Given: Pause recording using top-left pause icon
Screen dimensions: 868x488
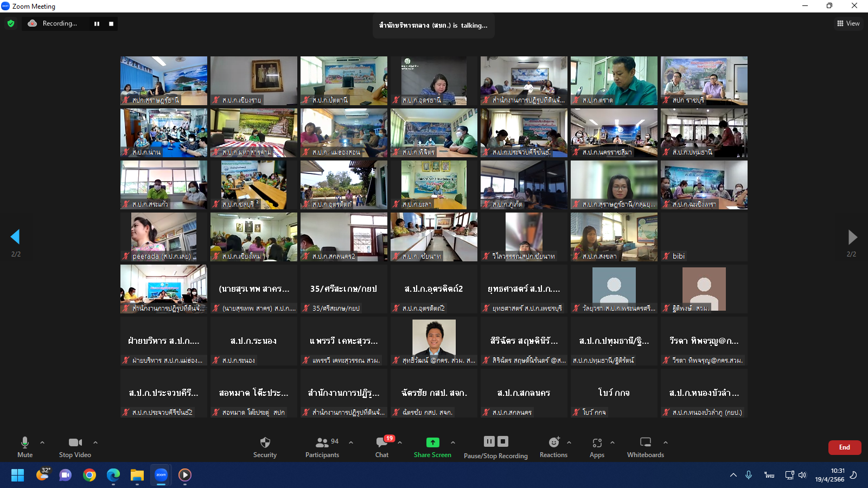Looking at the screenshot, I should (x=97, y=23).
